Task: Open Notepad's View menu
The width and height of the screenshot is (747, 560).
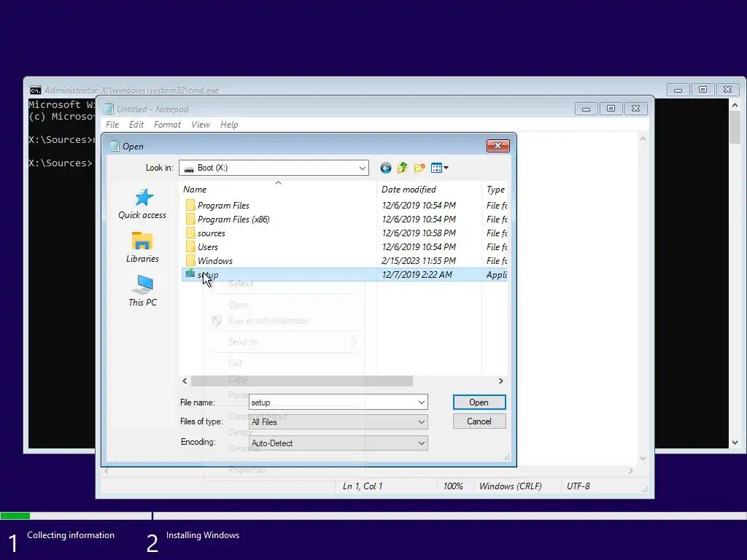Action: coord(201,125)
